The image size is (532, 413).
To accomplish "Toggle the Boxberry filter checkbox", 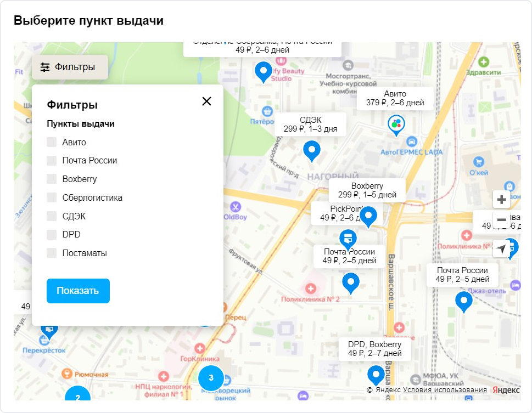I will (52, 179).
